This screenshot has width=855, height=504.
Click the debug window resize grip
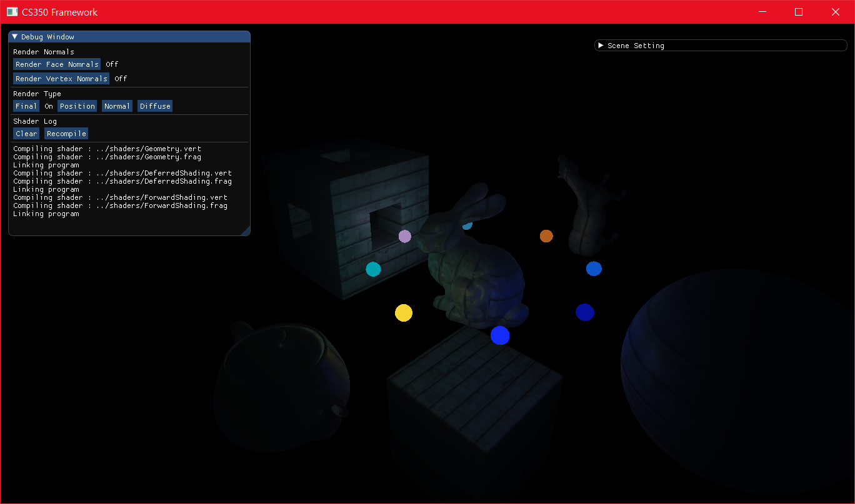(245, 230)
